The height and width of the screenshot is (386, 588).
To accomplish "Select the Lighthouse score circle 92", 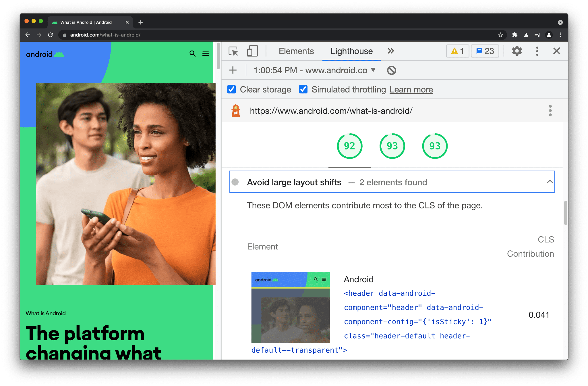I will [x=349, y=146].
